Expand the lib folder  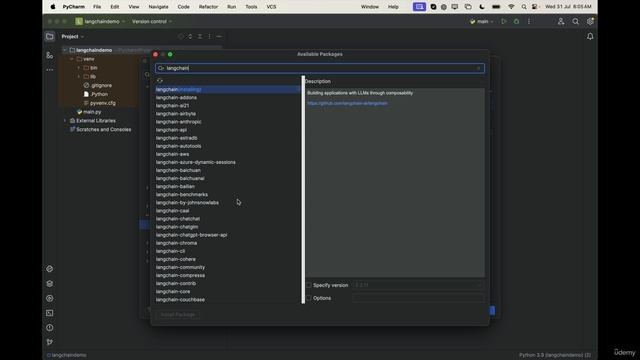pos(79,77)
